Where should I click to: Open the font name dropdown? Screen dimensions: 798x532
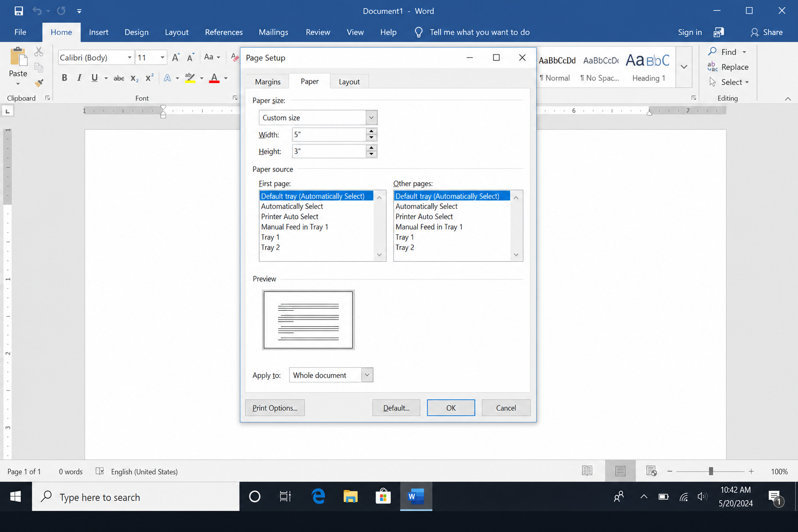(129, 57)
